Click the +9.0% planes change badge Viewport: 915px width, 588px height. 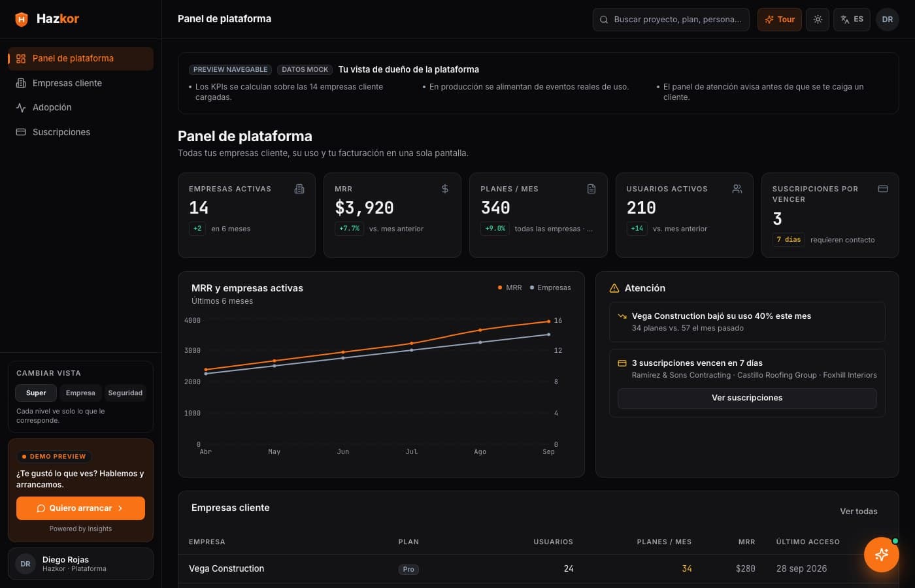tap(495, 229)
